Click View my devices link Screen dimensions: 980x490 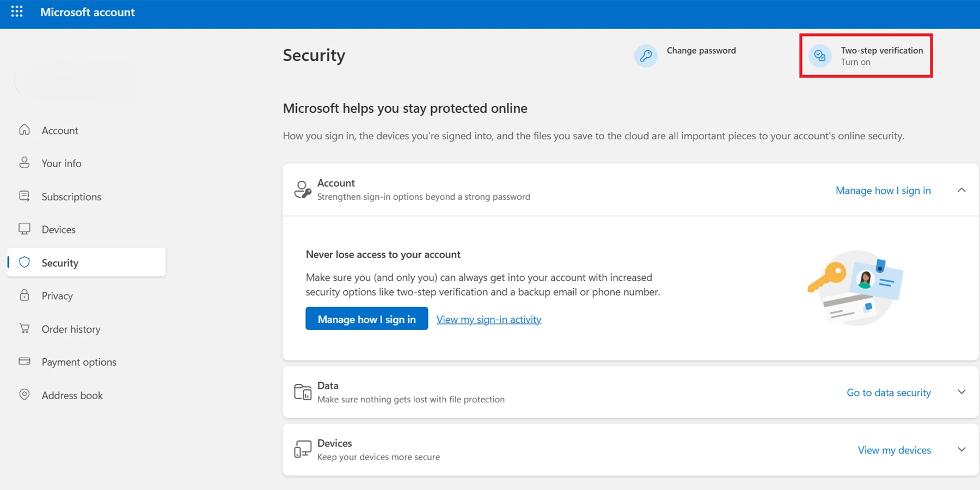(894, 450)
